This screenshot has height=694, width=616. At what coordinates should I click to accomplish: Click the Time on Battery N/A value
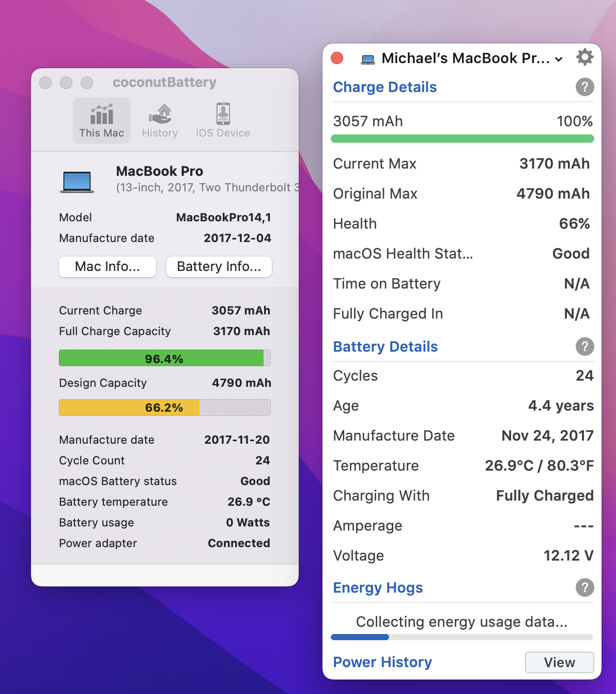pyautogui.click(x=577, y=283)
